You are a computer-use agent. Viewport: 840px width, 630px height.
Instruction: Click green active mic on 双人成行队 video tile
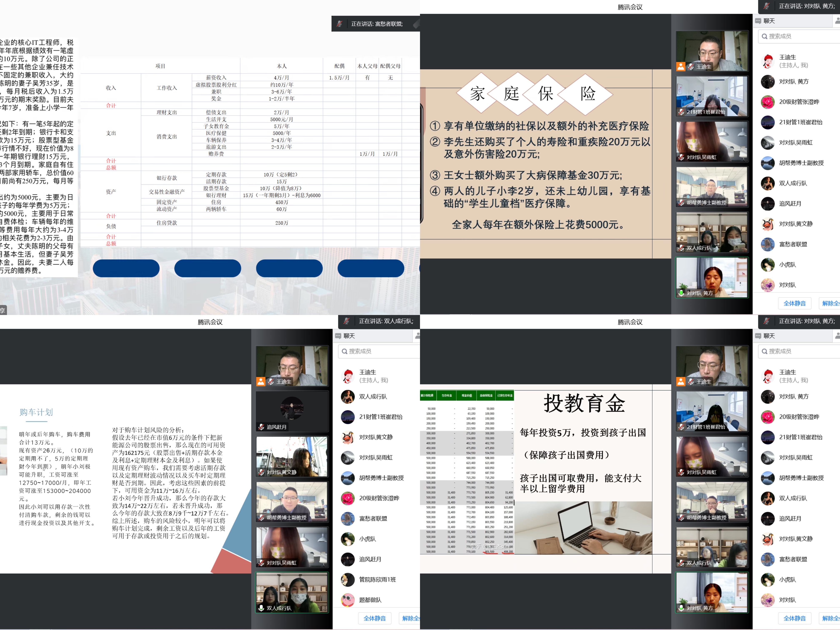[x=261, y=608]
